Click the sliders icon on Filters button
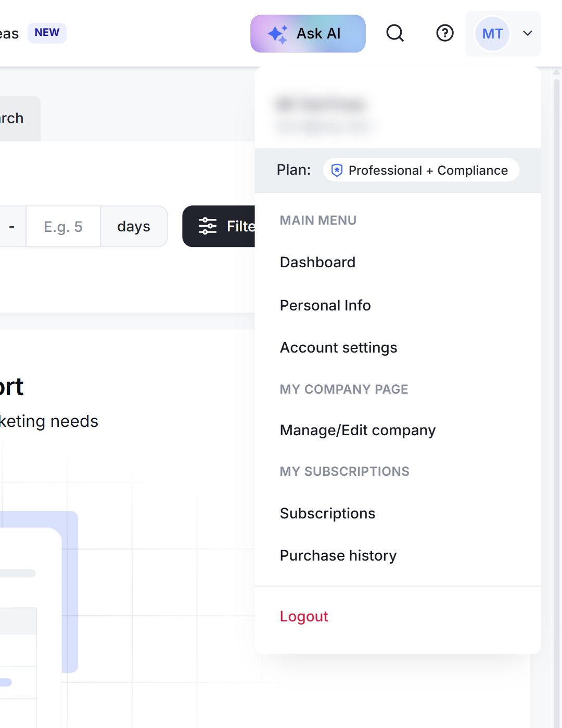Screen dimensions: 562x728 pyautogui.click(x=208, y=226)
